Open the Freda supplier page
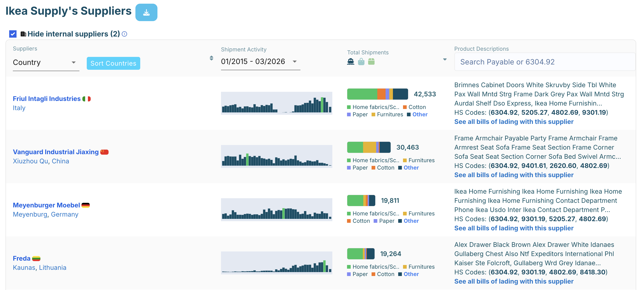Image resolution: width=644 pixels, height=290 pixels. click(22, 259)
